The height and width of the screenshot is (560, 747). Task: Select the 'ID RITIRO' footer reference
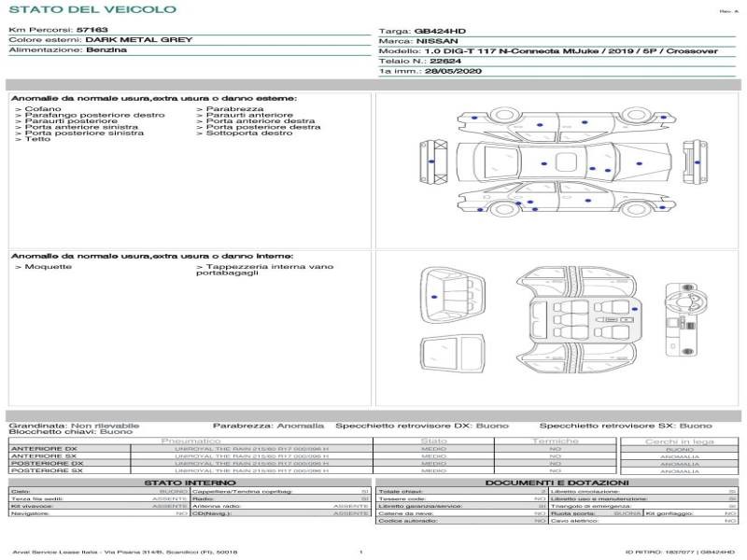tap(681, 552)
